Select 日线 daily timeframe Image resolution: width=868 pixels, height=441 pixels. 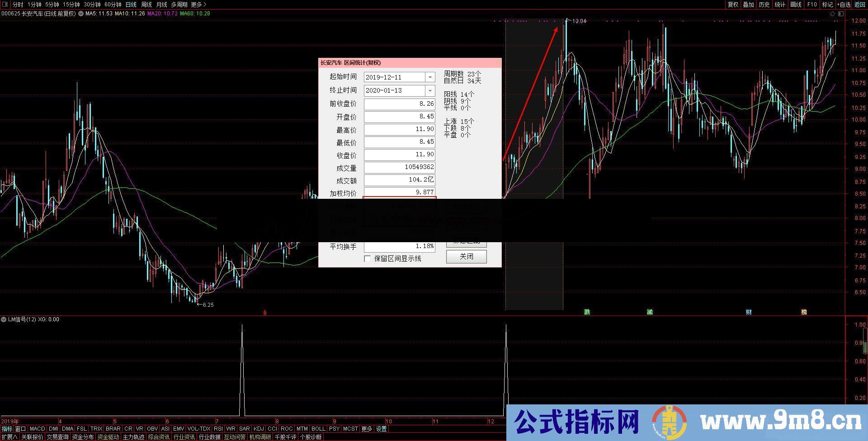pos(131,5)
